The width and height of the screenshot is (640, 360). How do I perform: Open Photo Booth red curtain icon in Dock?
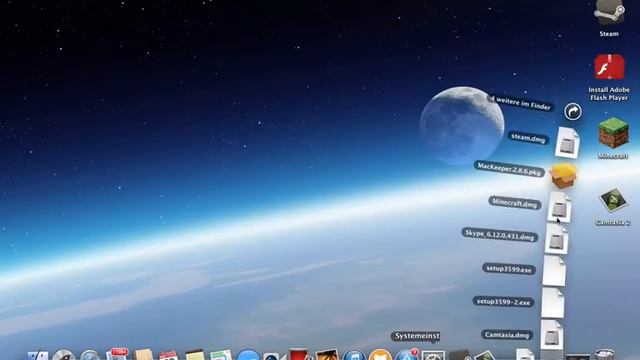tap(299, 354)
